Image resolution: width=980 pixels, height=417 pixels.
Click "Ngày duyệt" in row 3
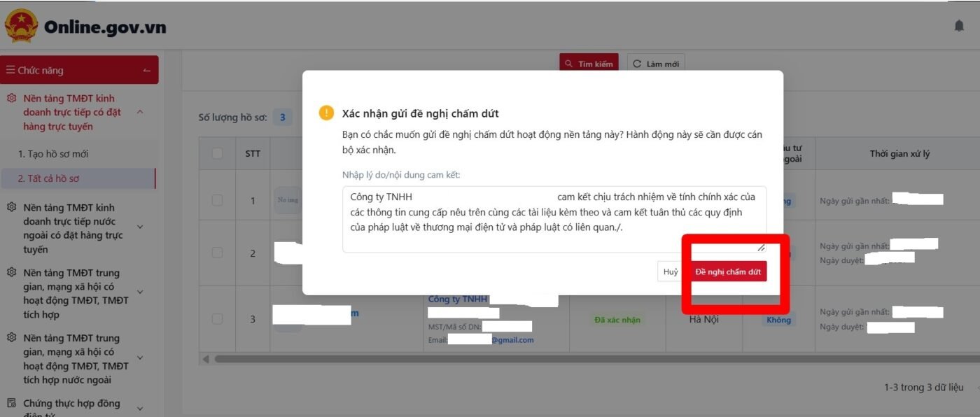843,326
